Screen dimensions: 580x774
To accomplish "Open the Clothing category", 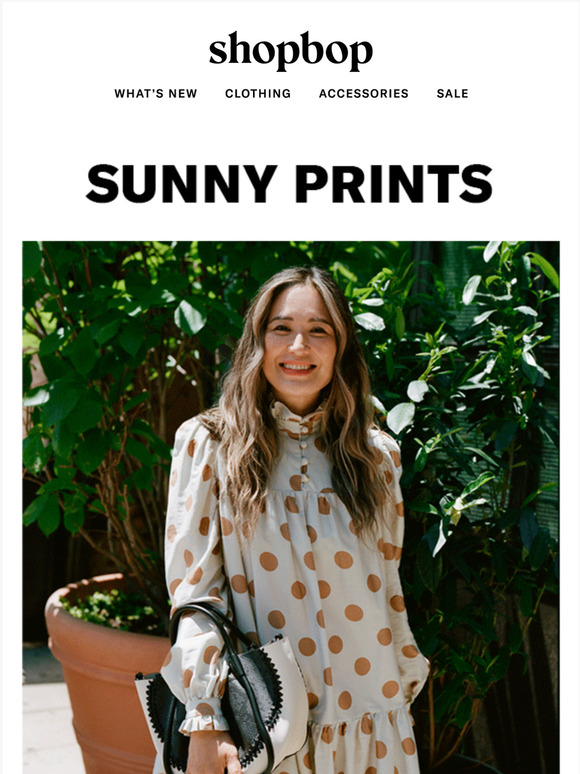I will click(x=258, y=93).
